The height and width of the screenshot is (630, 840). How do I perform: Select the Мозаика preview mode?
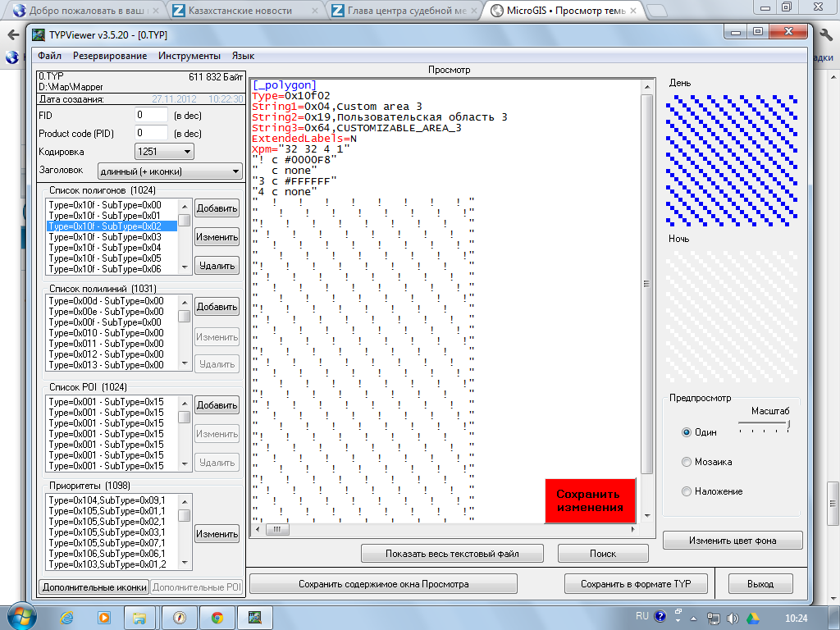coord(687,462)
